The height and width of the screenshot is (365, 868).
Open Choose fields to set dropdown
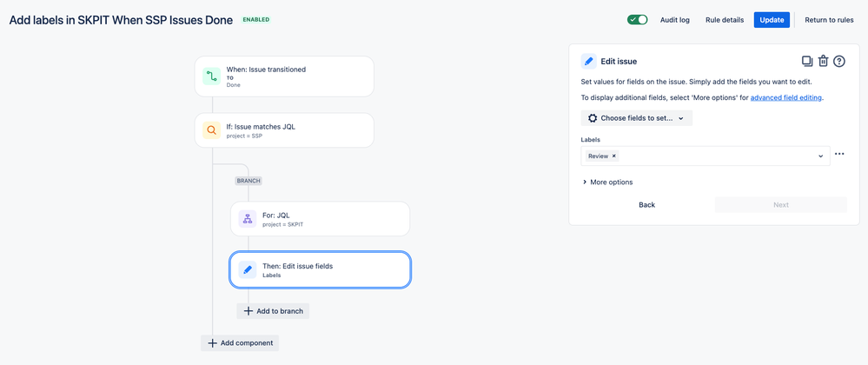click(636, 118)
